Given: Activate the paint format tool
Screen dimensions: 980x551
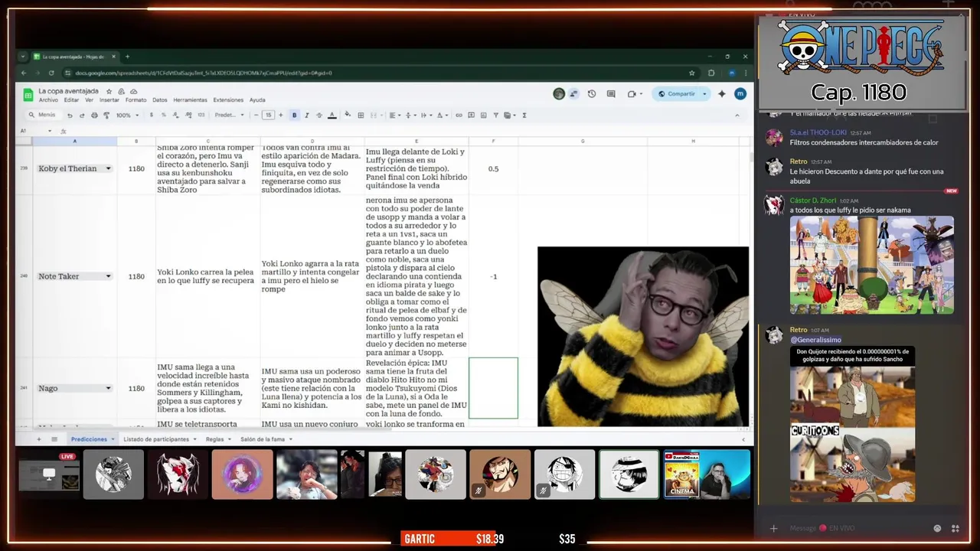Looking at the screenshot, I should (x=106, y=115).
